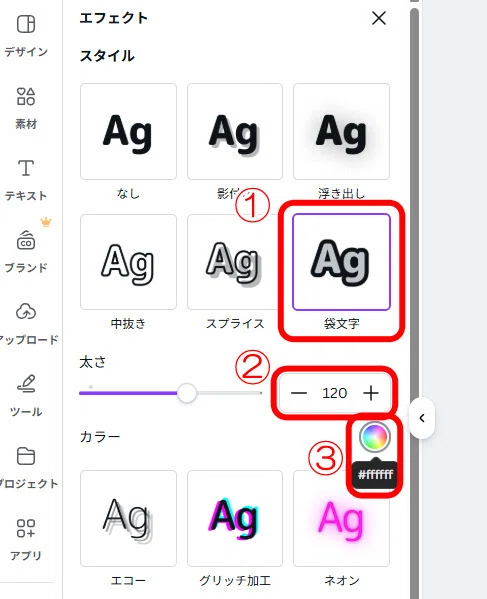Screen dimensions: 487x599
Task: Open the デザイン (Design) sidebar icon
Action: click(x=26, y=24)
